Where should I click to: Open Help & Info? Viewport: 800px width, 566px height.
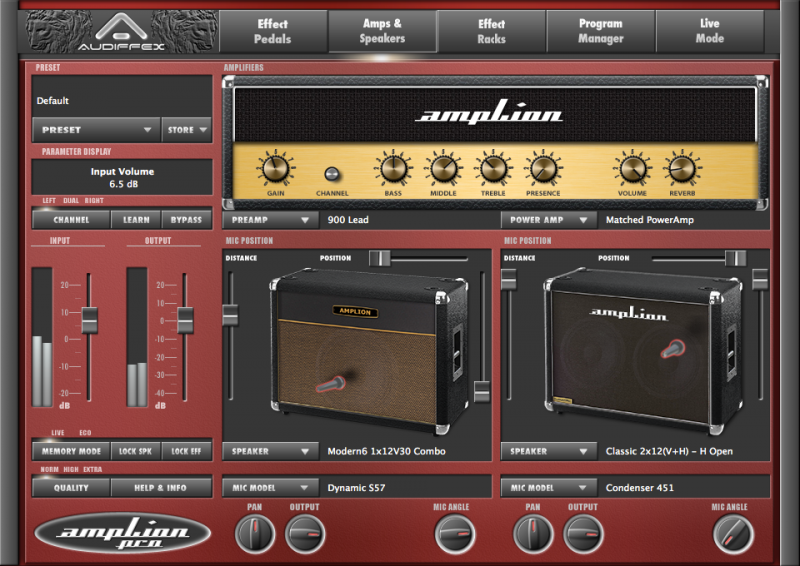point(160,488)
